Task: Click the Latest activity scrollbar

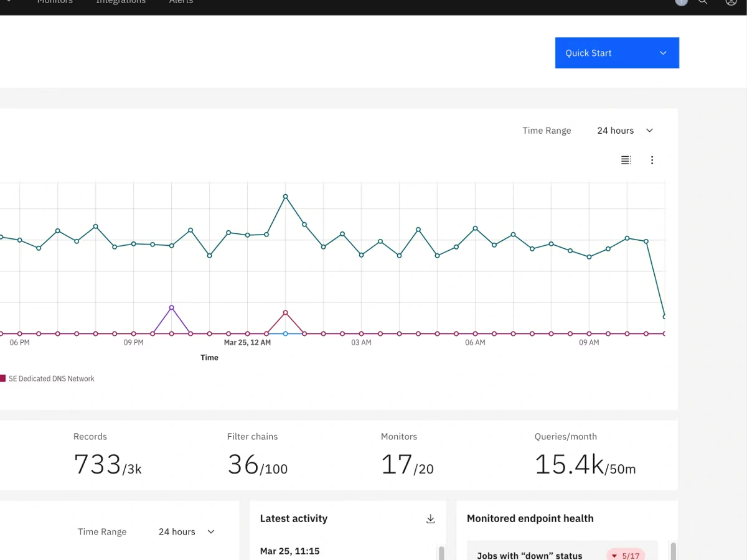Action: click(x=441, y=553)
